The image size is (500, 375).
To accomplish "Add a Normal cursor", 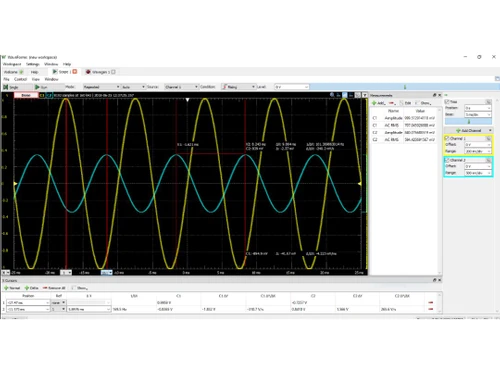I will pyautogui.click(x=12, y=288).
